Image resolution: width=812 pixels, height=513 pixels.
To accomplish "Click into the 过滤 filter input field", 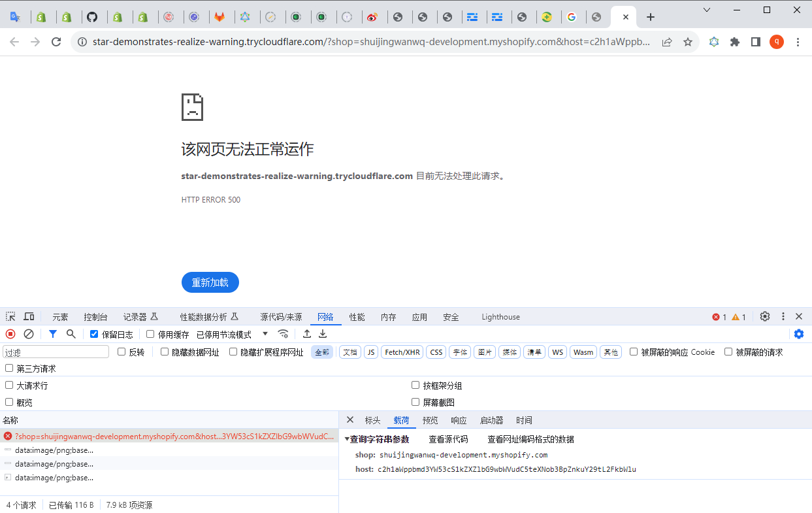I will 56,352.
